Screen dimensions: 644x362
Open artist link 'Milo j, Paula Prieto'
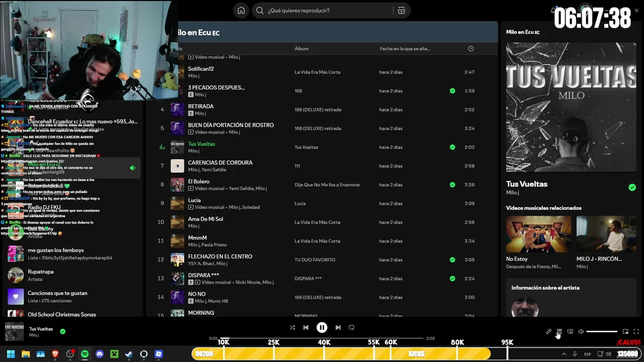tap(207, 245)
